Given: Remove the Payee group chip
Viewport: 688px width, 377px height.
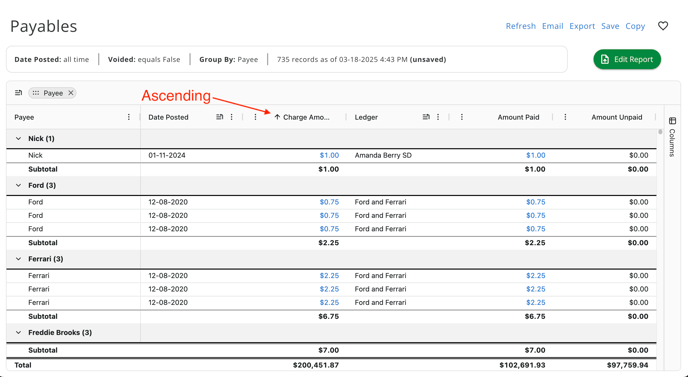Looking at the screenshot, I should click(71, 93).
